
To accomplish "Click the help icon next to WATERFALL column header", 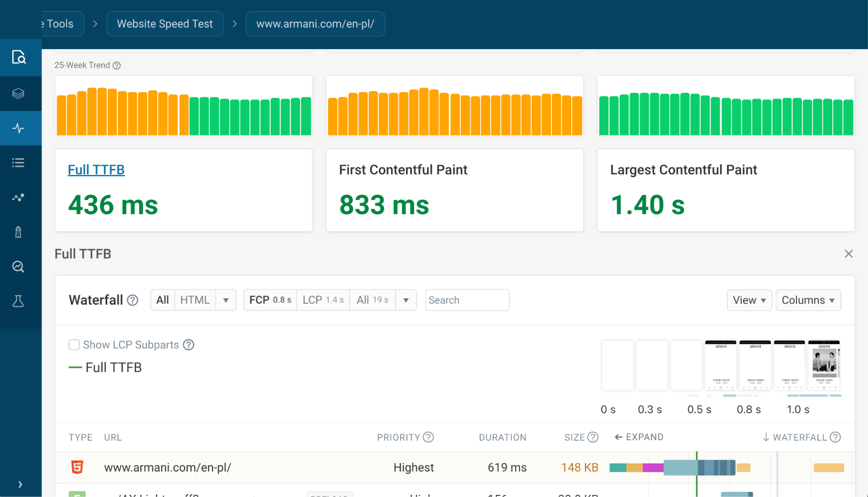I will tap(835, 437).
